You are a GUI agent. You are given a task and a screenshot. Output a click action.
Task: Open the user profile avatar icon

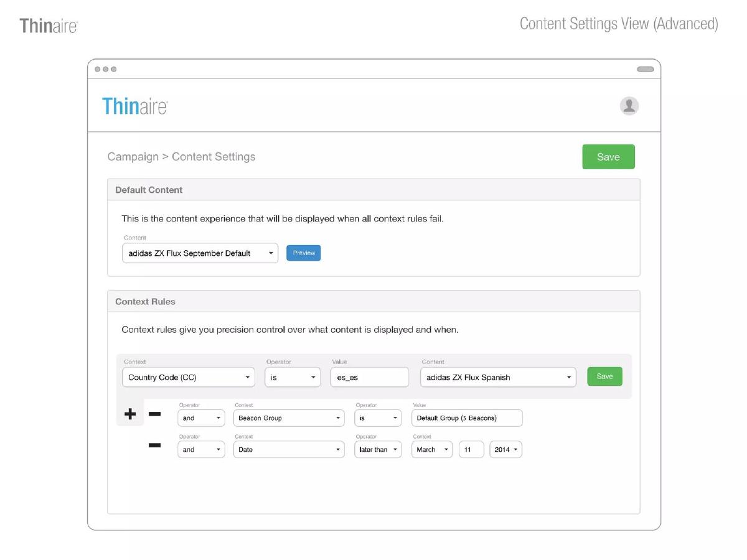click(x=629, y=106)
